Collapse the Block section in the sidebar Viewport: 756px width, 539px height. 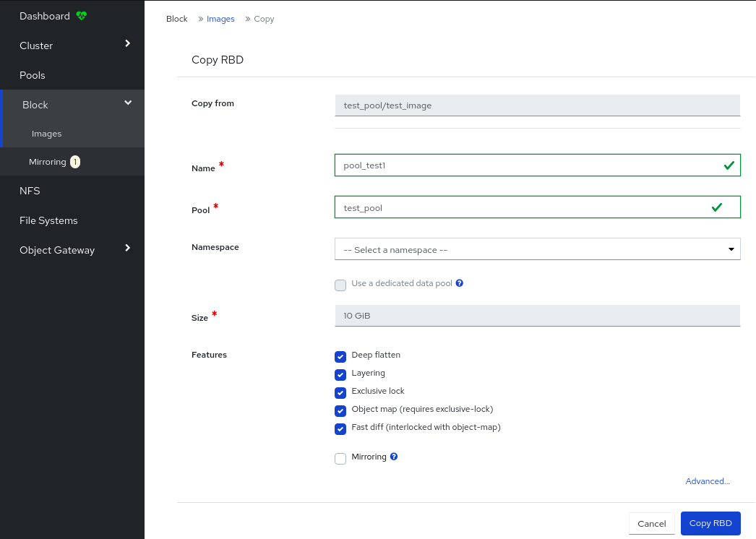(72, 104)
